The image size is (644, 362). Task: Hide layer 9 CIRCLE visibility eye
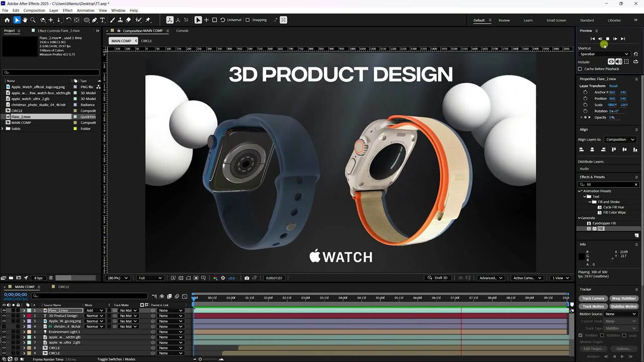pos(4,353)
